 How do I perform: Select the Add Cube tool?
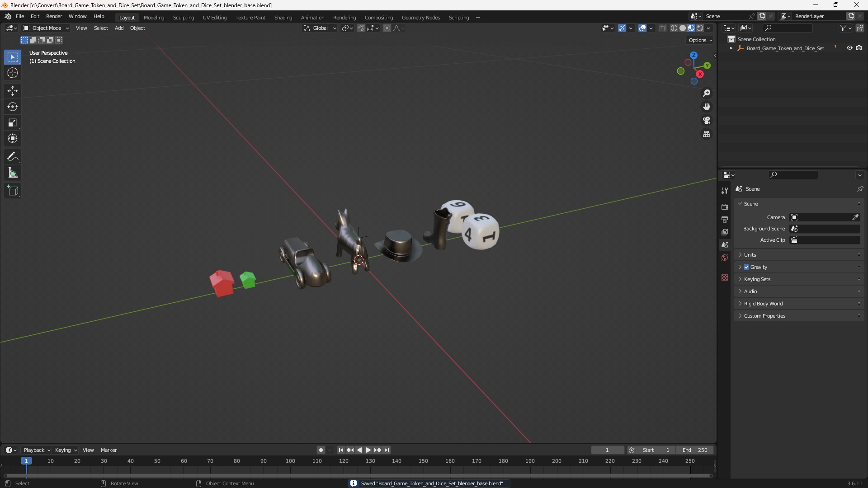coord(13,191)
